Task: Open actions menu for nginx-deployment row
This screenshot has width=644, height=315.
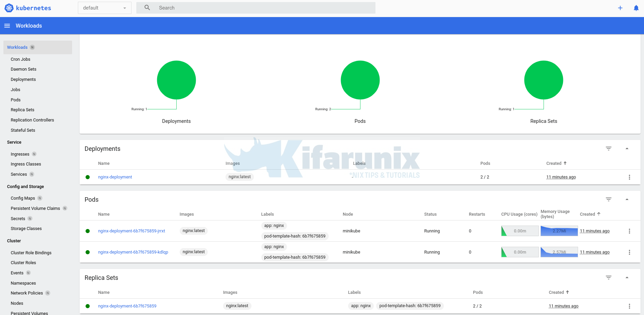Action: click(629, 177)
